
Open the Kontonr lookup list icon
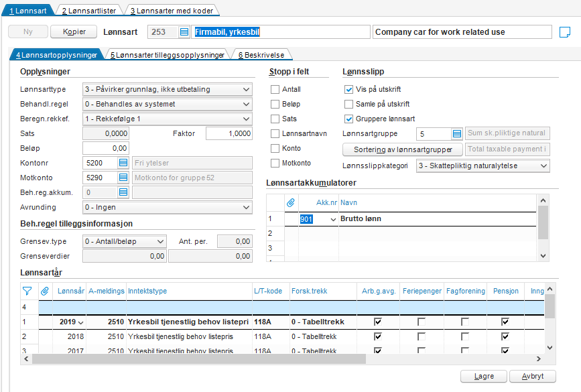pos(123,163)
